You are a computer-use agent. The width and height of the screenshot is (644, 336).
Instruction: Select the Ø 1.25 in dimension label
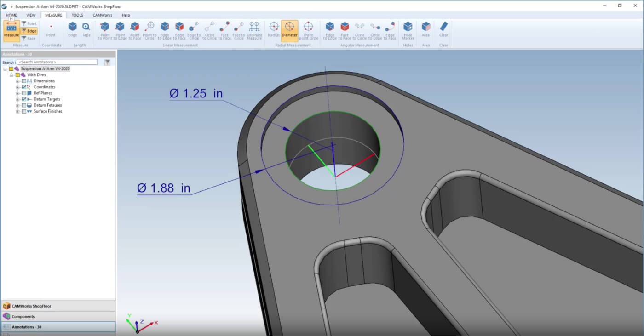click(x=196, y=94)
